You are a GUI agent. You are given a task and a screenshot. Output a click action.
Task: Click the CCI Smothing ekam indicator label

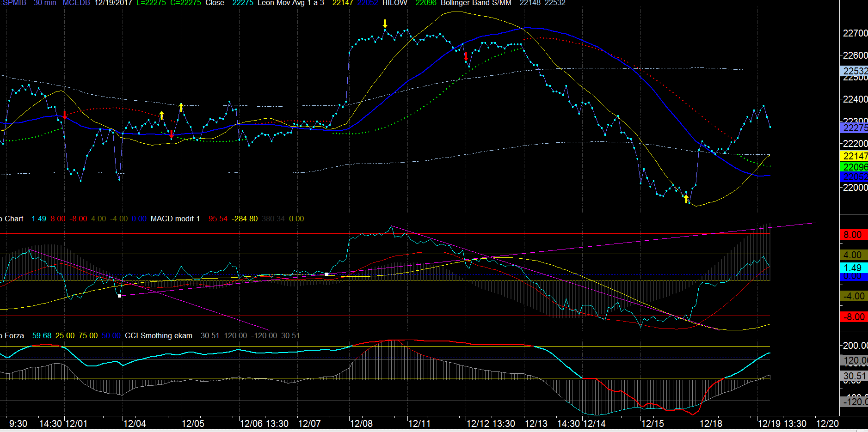pos(159,335)
